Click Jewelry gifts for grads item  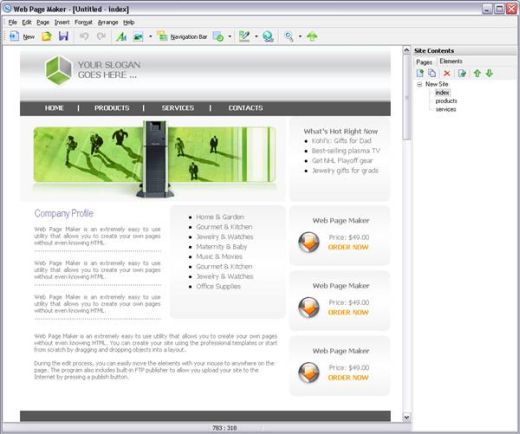345,171
